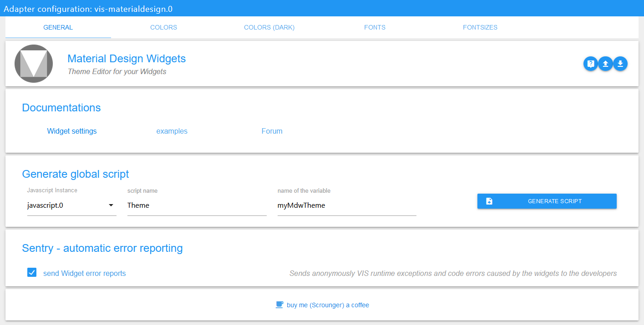Click the upload settings icon button
The height and width of the screenshot is (325, 644).
pos(605,64)
